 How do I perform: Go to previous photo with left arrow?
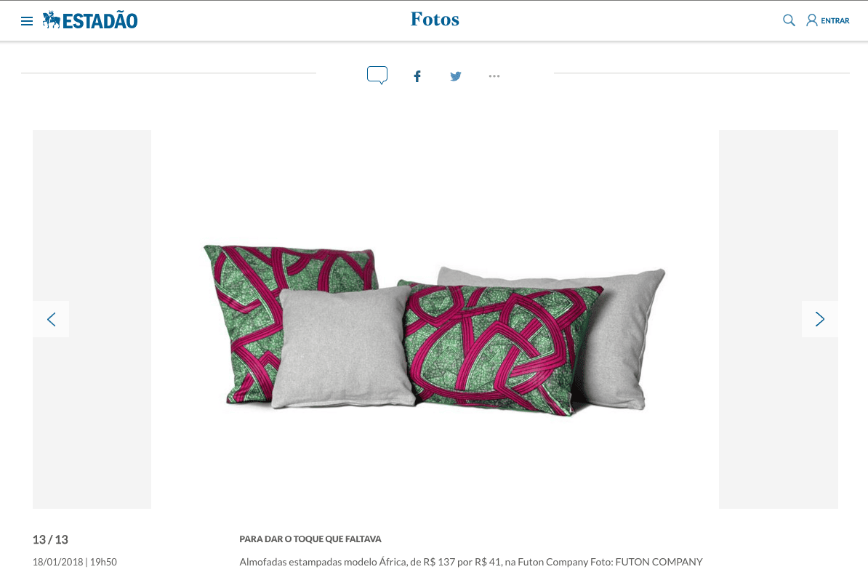tap(51, 319)
